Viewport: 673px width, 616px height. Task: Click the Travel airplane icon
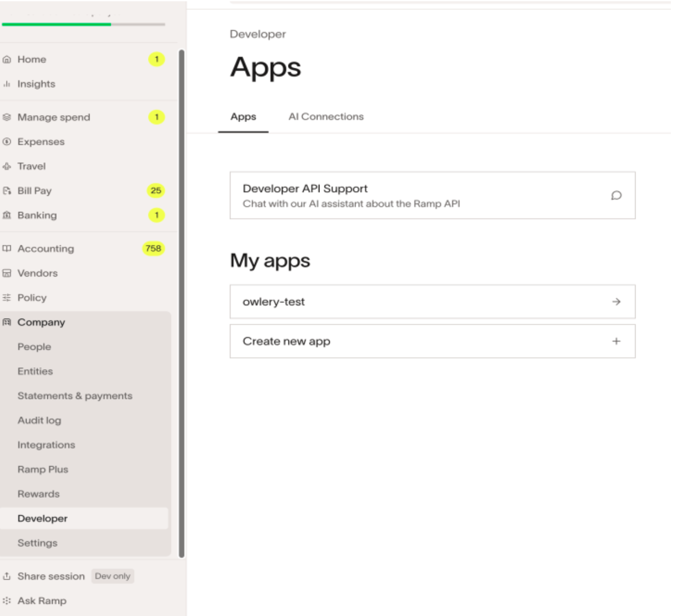pyautogui.click(x=6, y=166)
